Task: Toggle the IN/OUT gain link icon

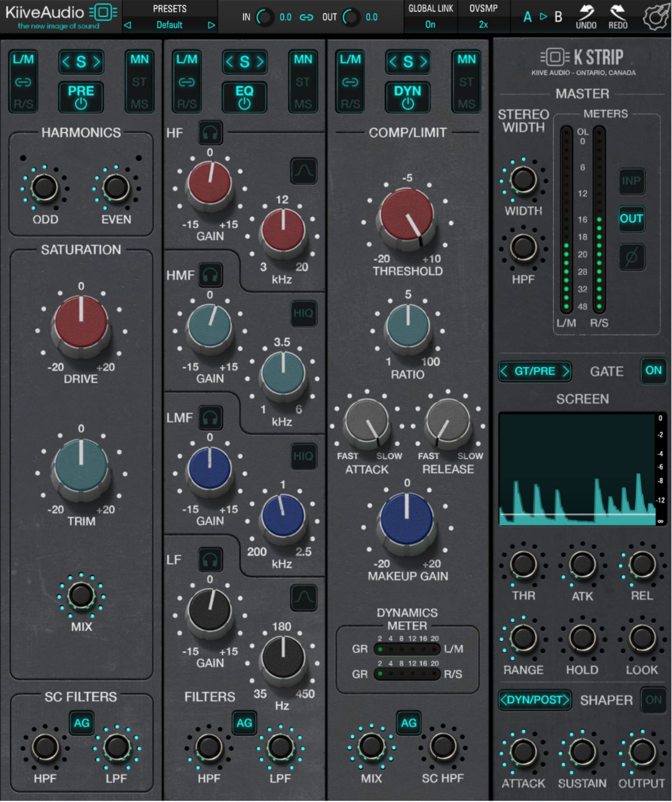Action: 306,17
